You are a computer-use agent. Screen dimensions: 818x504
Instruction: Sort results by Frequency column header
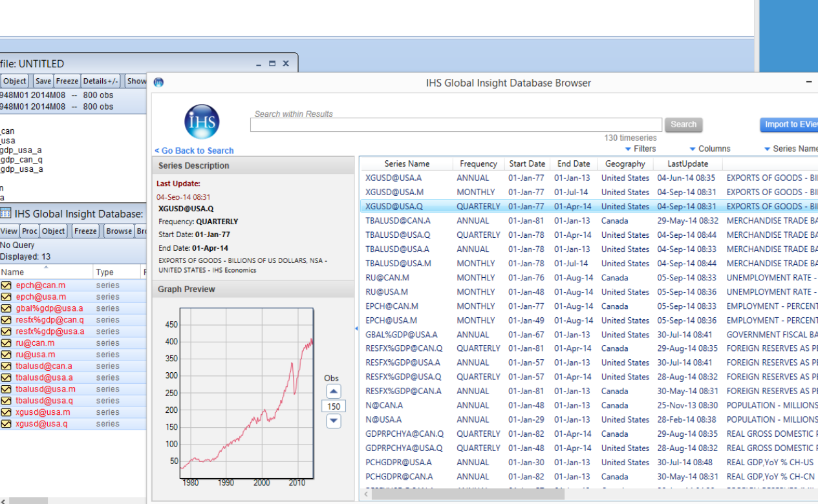(x=479, y=164)
